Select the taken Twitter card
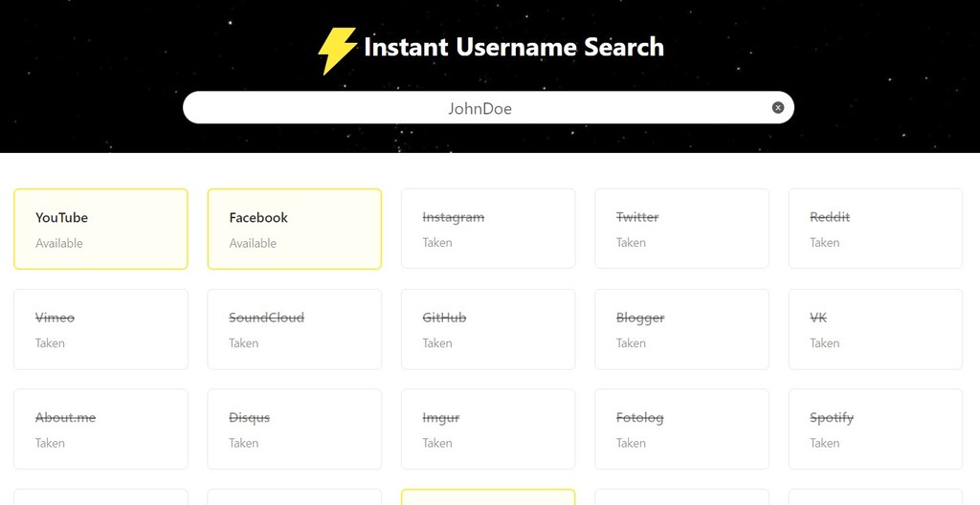This screenshot has height=505, width=980. [681, 229]
